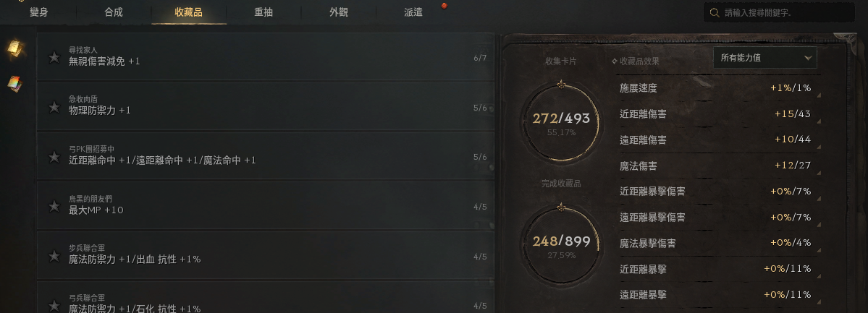Click diamond icon beside 收藏品效果
Viewport: 868px width, 313px height.
pos(615,61)
